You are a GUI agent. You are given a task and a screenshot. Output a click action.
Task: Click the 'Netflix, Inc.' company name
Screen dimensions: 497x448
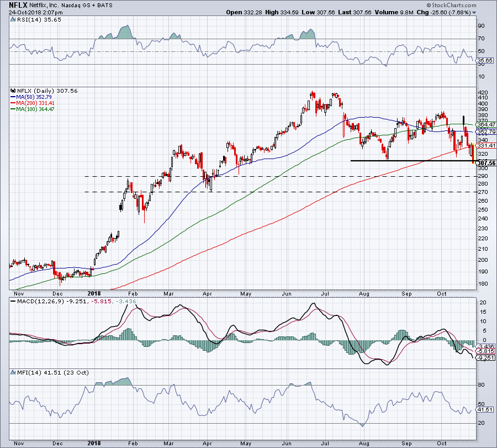click(x=44, y=6)
